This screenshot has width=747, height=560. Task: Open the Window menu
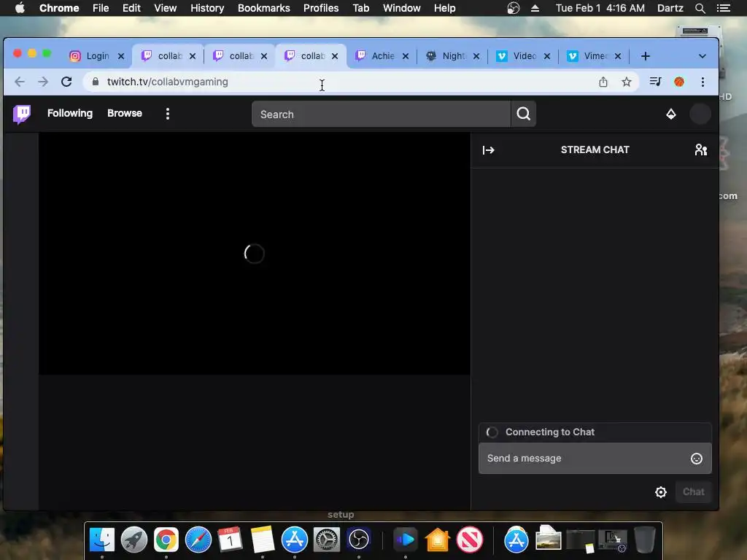[402, 8]
